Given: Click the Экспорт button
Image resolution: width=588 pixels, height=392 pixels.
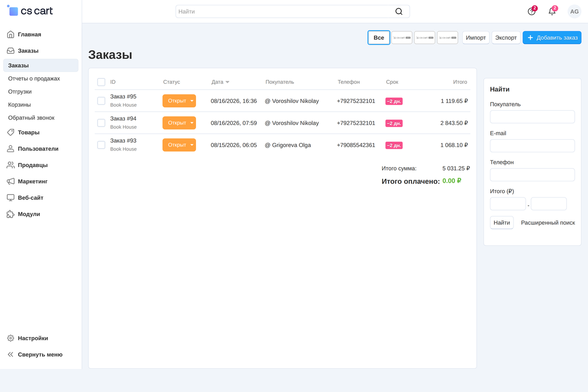Looking at the screenshot, I should [x=506, y=38].
